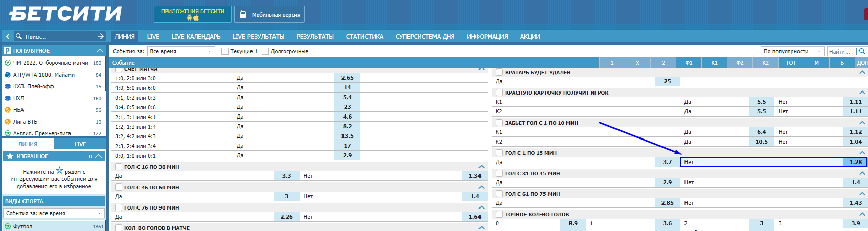Open the Мобильная версия mobile version button
This screenshot has height=231, width=868.
coord(269,14)
